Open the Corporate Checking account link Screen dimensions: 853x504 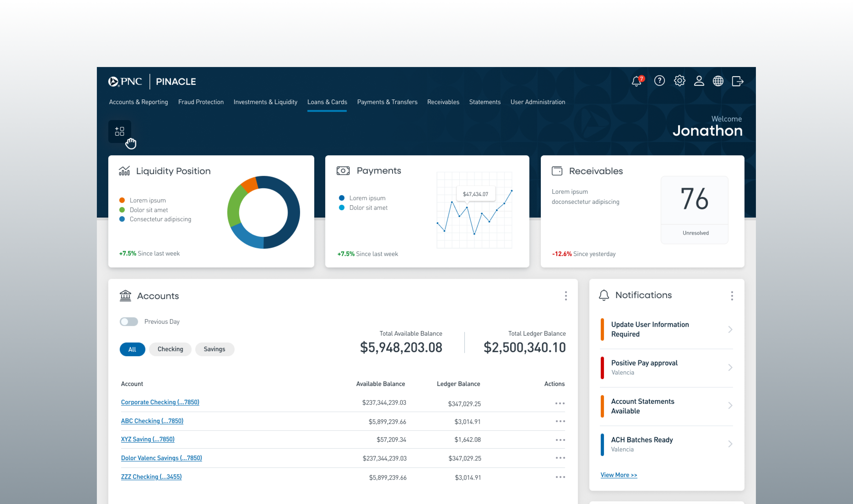pos(160,402)
